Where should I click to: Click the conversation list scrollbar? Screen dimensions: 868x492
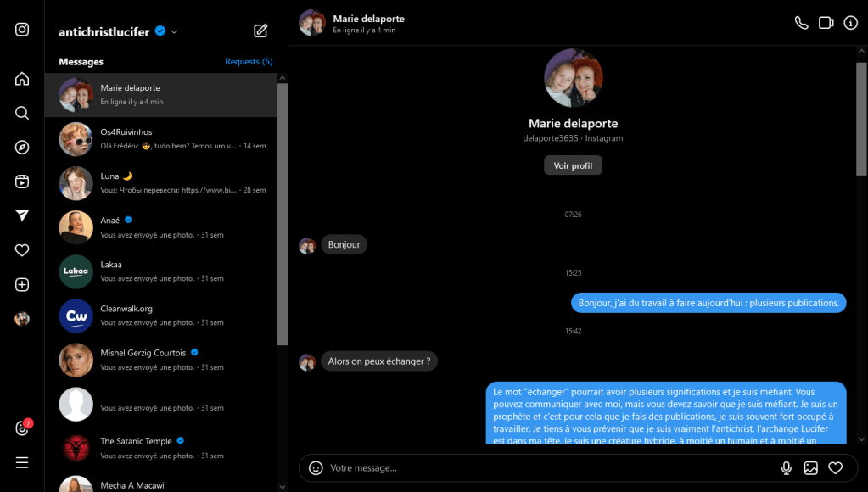coord(283,212)
